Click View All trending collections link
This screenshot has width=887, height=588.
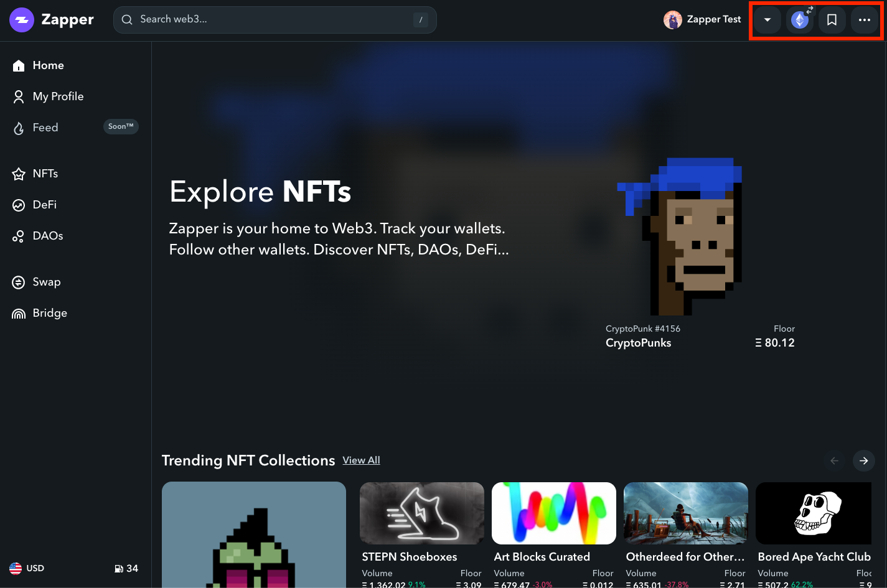[x=361, y=460]
